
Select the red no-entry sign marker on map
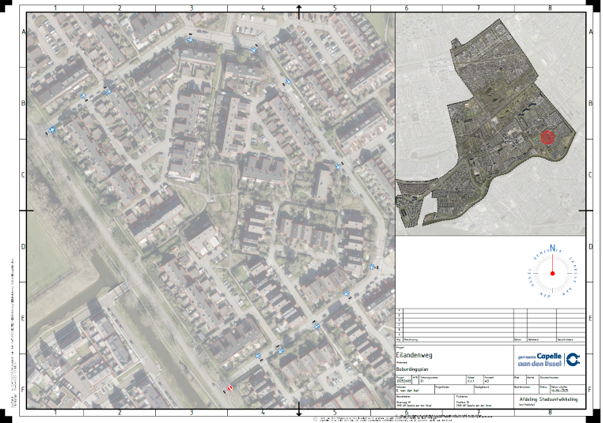click(x=228, y=388)
